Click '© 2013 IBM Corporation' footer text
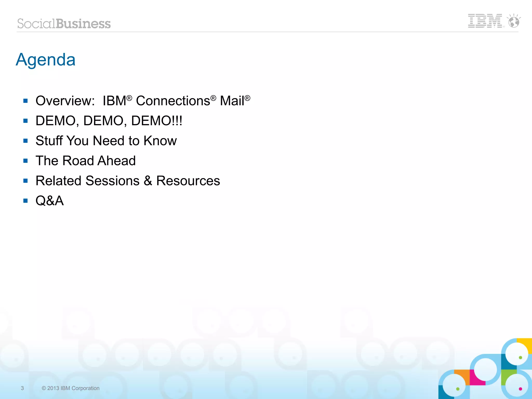This screenshot has width=532, height=399. pos(70,388)
